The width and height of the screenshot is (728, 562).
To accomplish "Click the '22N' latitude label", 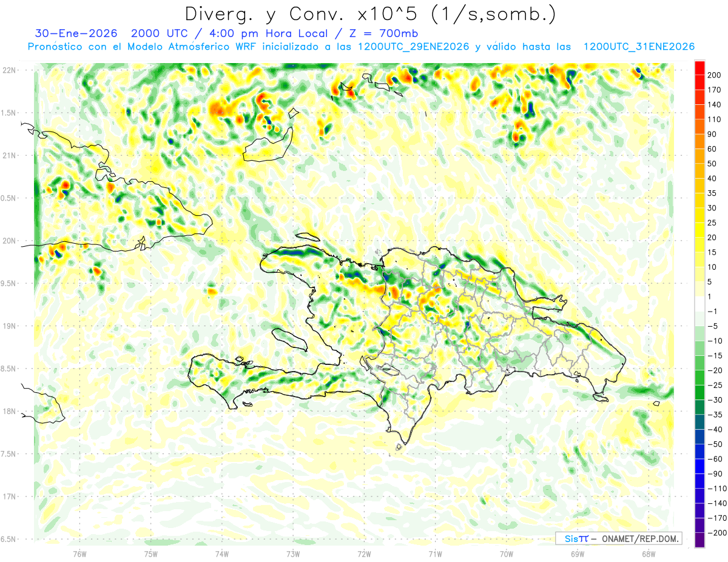I will [x=9, y=70].
